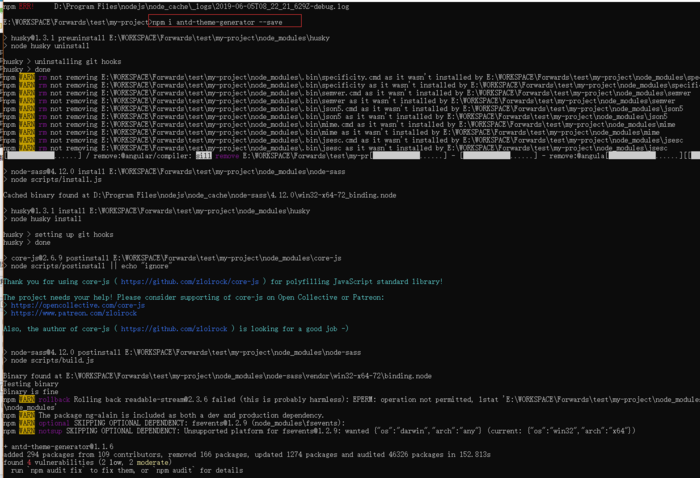Click the WARN line mentioning json5.cmd

click(x=343, y=108)
